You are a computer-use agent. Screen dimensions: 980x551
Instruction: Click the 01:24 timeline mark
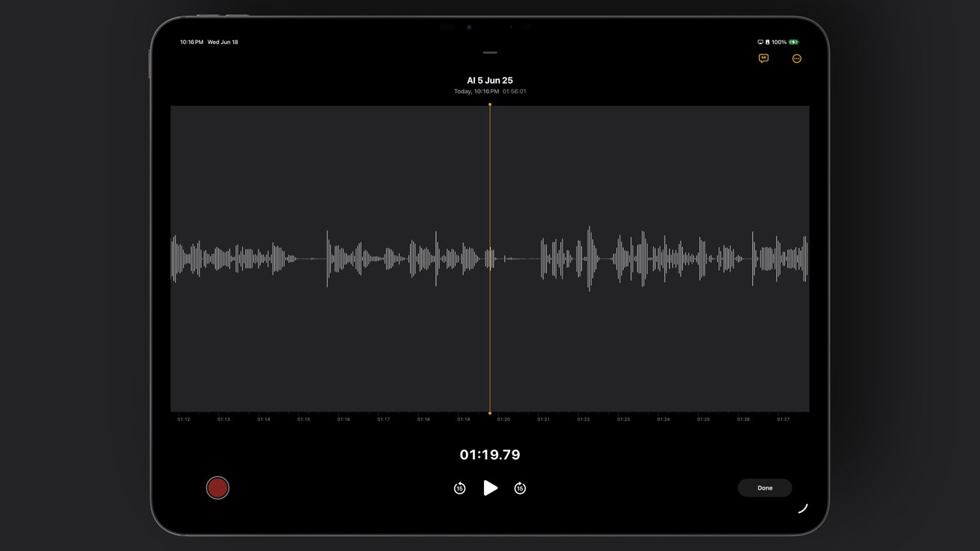click(x=663, y=420)
